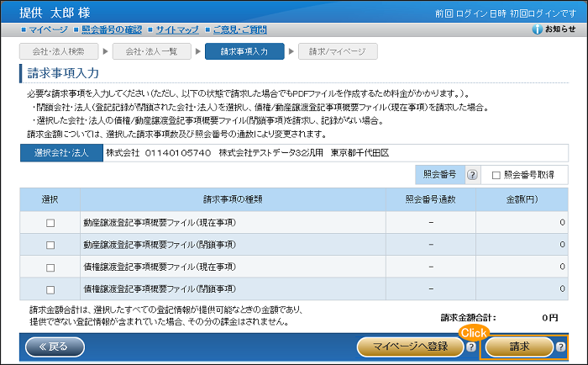
Task: Click the 動産譲渡登記事項概要ファイル(現在事項) row text
Action: [x=160, y=223]
